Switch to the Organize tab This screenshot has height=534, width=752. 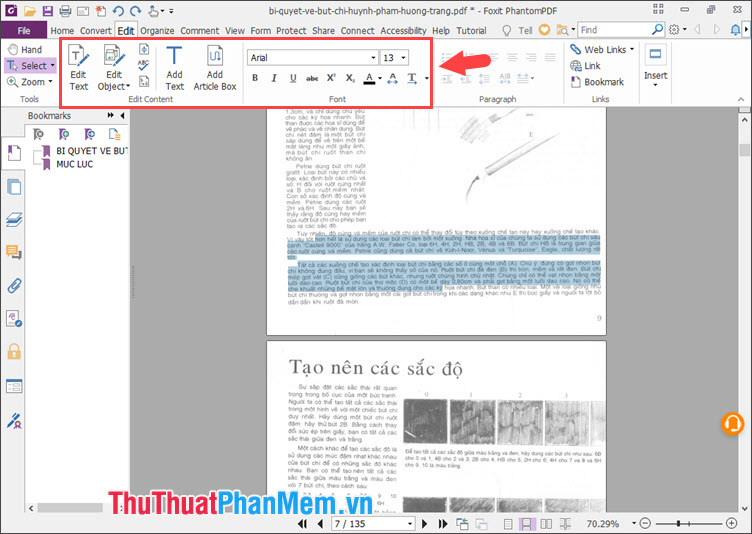pyautogui.click(x=157, y=31)
